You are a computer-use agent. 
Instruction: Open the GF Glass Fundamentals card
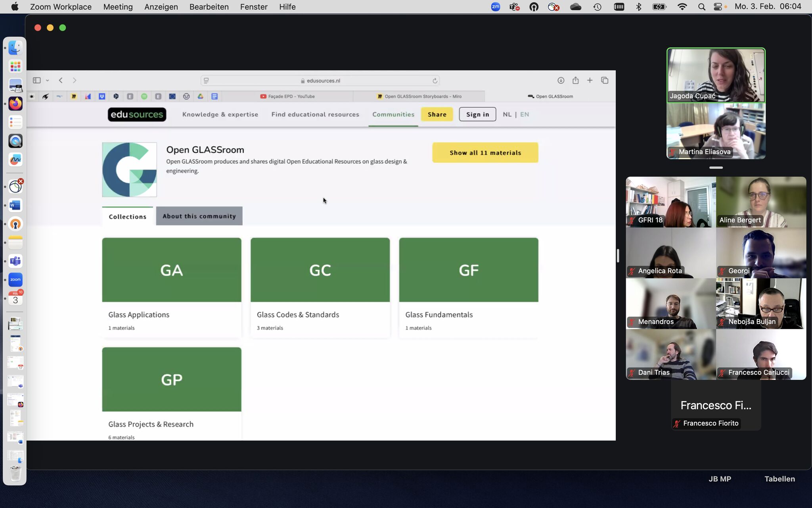[469, 288]
